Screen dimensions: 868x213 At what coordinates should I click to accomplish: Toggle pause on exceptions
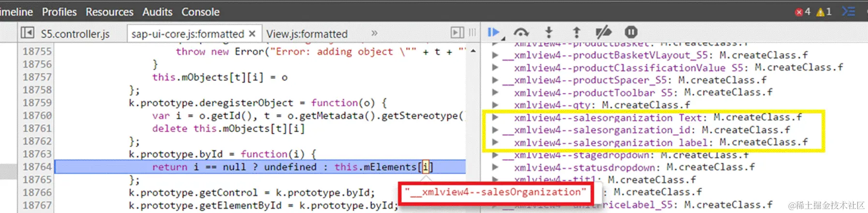tap(631, 32)
